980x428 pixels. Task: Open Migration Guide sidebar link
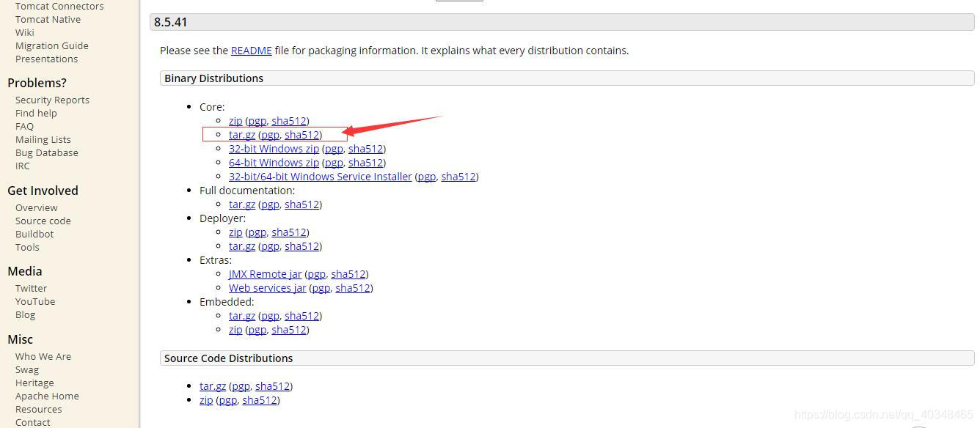pyautogui.click(x=51, y=45)
